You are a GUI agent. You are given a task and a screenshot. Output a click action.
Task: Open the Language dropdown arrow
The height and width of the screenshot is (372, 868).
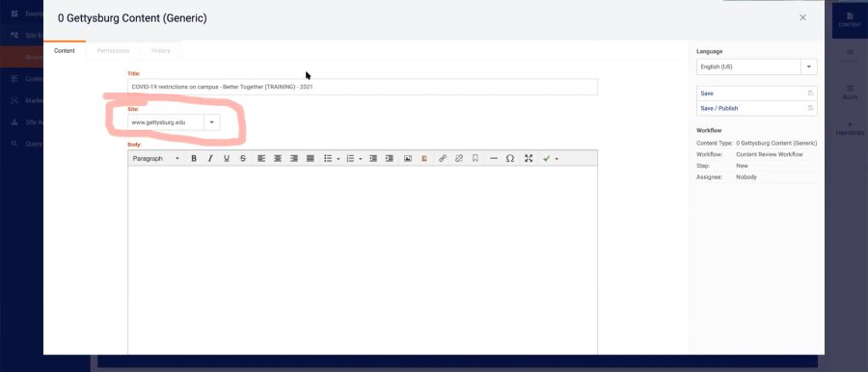click(809, 66)
